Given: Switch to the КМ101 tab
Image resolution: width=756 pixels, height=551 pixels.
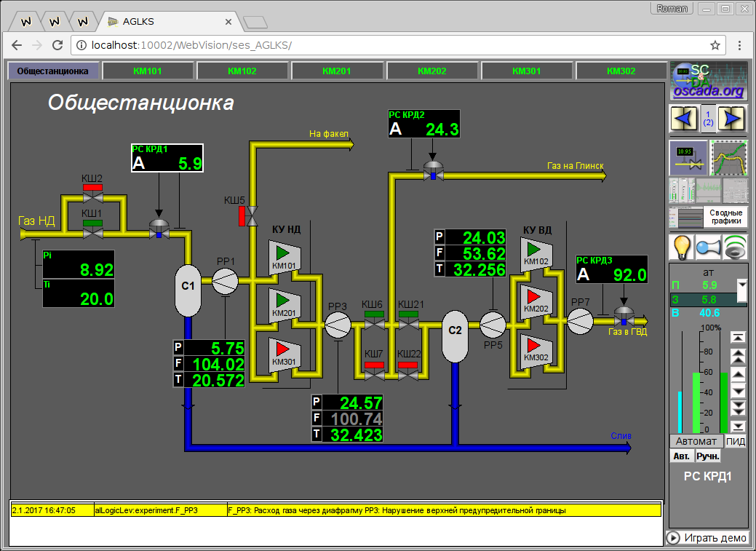Looking at the screenshot, I should 148,71.
